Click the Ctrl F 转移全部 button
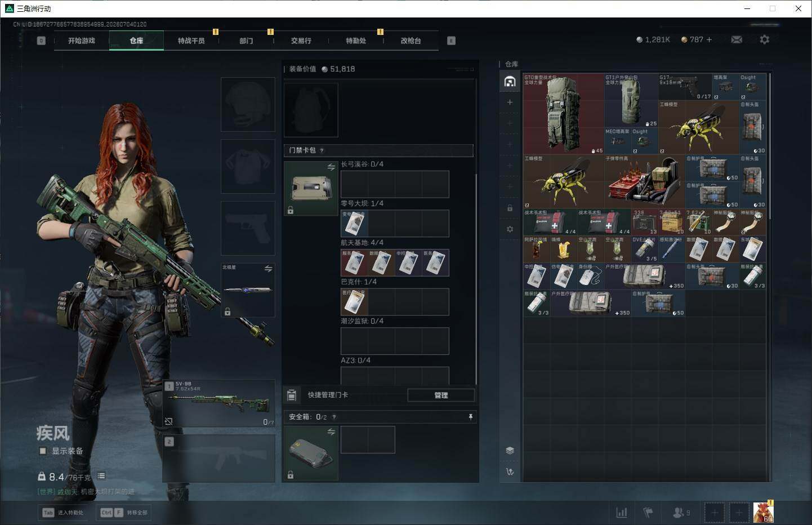812x525 pixels. click(x=123, y=513)
